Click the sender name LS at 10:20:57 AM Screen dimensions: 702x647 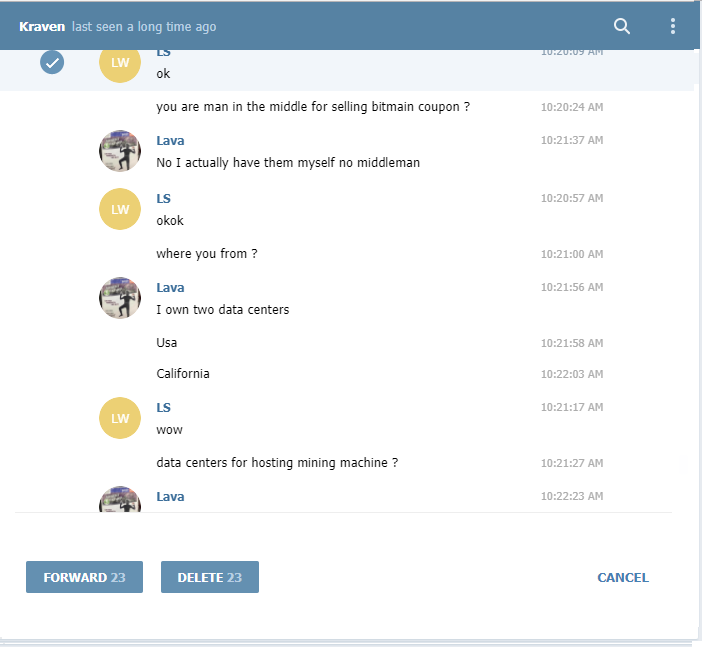coord(163,198)
